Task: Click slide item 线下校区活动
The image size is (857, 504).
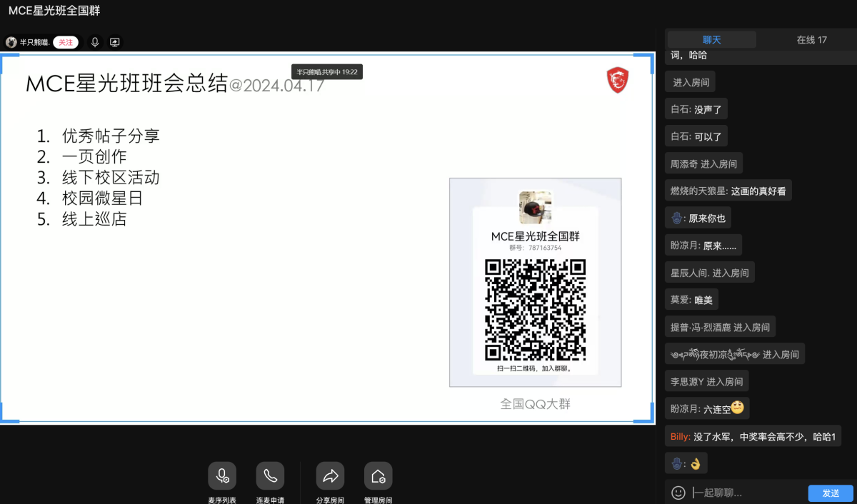Action: [111, 177]
